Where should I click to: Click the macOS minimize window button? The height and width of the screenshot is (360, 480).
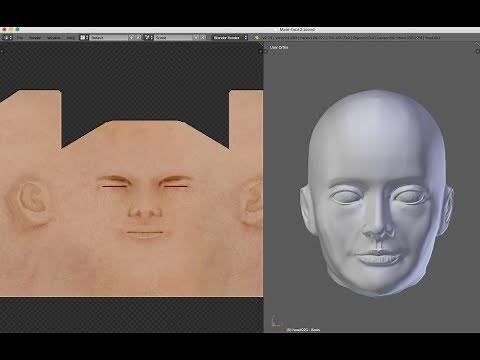11,30
